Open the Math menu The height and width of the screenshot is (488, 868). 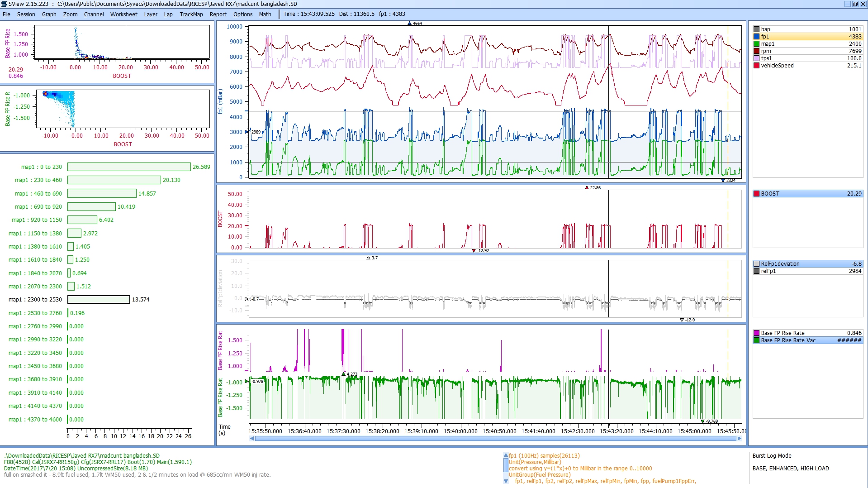[x=265, y=14]
